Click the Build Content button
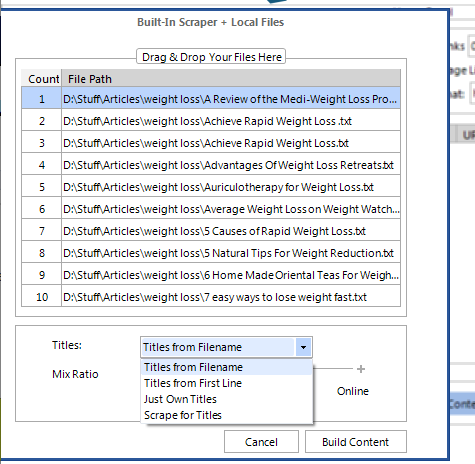 pos(356,442)
